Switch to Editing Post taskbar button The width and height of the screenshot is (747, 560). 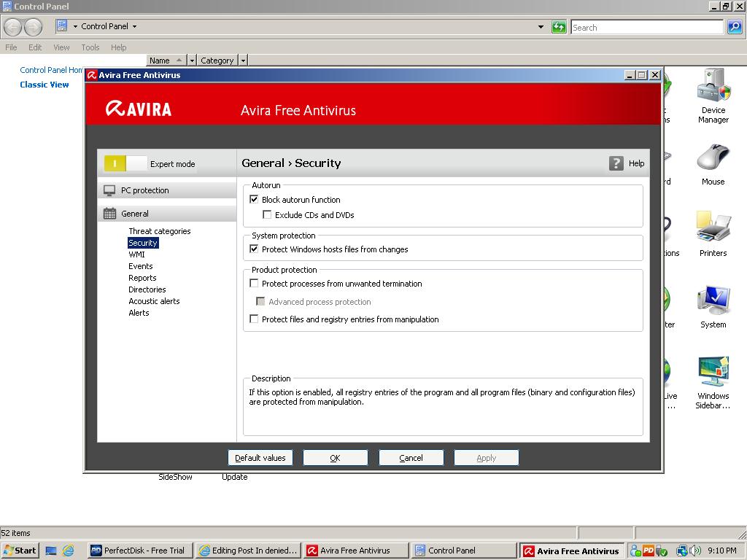[x=249, y=551]
